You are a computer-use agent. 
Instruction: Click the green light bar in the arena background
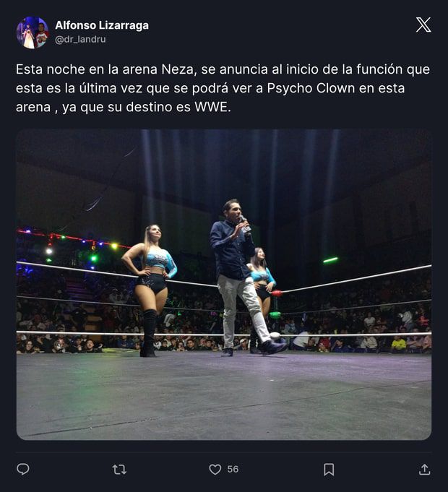[x=331, y=260]
